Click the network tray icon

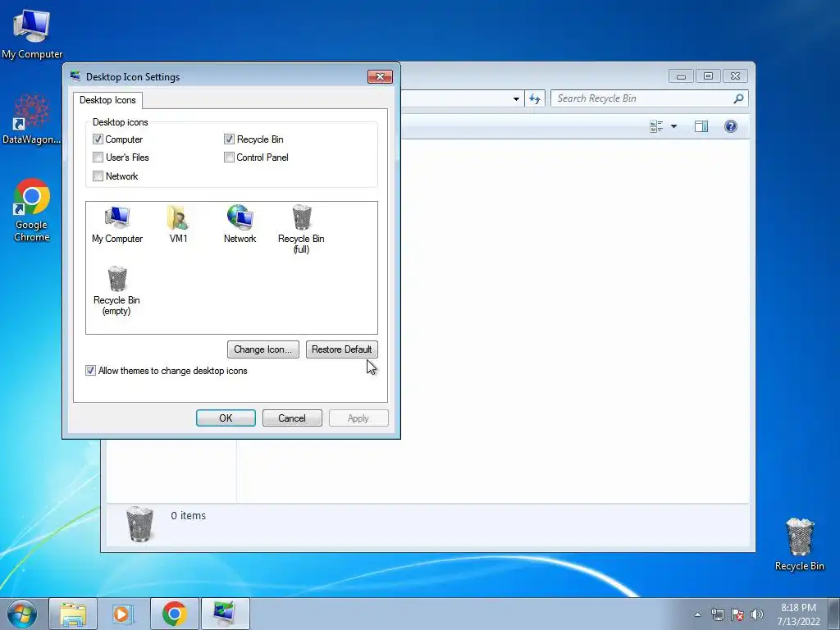(x=717, y=614)
